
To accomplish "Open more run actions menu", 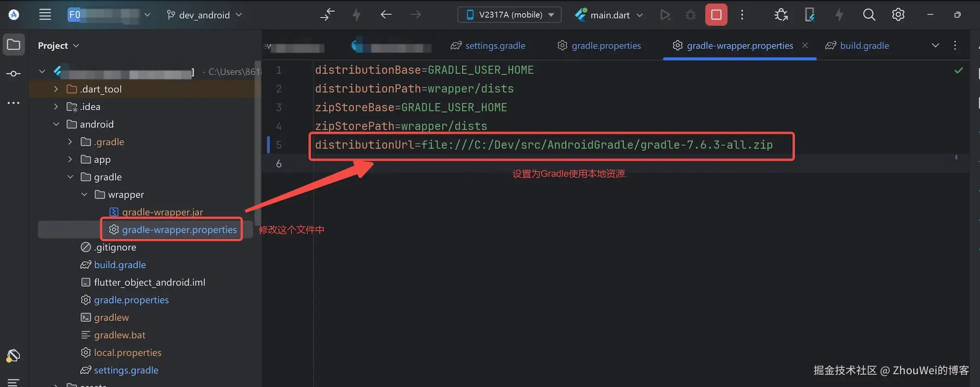I will 742,15.
